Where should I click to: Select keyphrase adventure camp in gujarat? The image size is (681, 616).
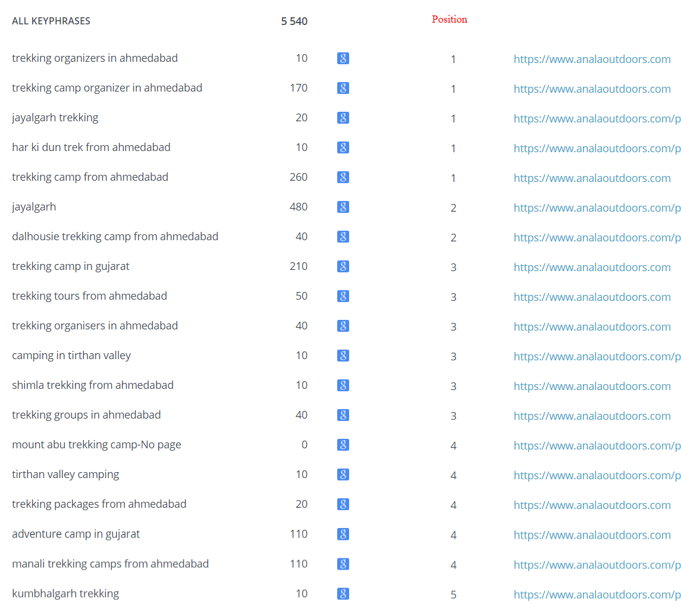(x=76, y=534)
